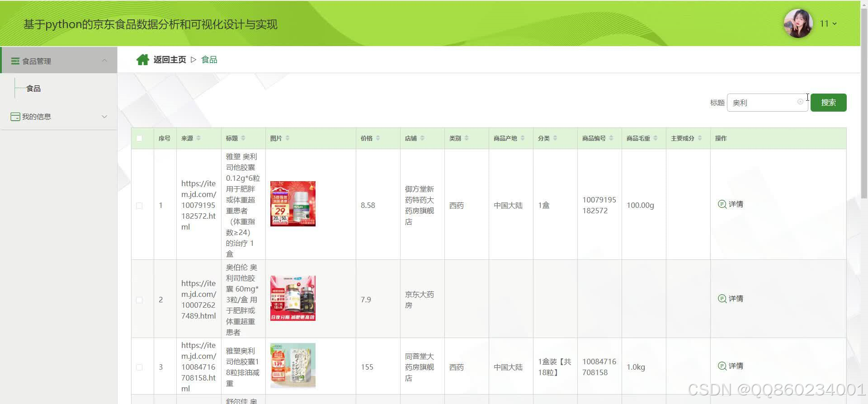
Task: Click the 食品 breadcrumb link
Action: (x=209, y=60)
